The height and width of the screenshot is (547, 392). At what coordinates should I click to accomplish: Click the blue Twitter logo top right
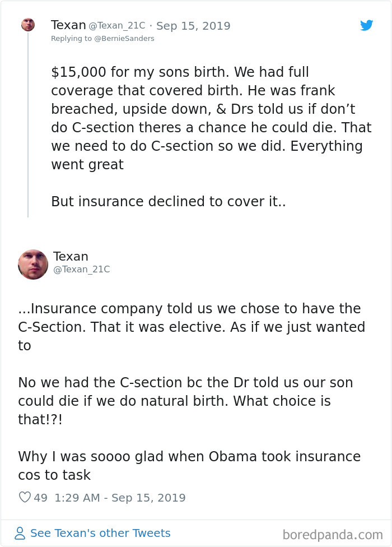[367, 25]
